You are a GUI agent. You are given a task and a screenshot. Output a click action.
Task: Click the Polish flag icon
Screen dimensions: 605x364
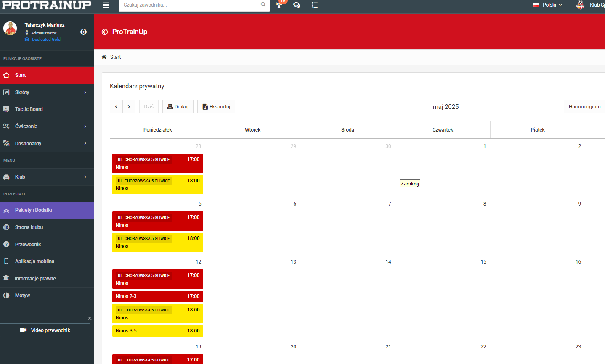pos(536,5)
